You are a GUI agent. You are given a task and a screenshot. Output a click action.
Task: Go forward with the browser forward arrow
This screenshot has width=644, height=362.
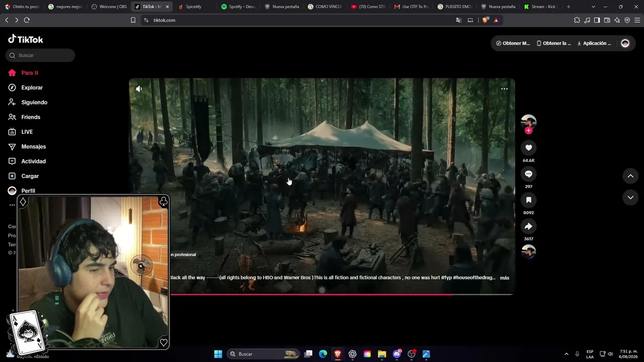(x=17, y=20)
